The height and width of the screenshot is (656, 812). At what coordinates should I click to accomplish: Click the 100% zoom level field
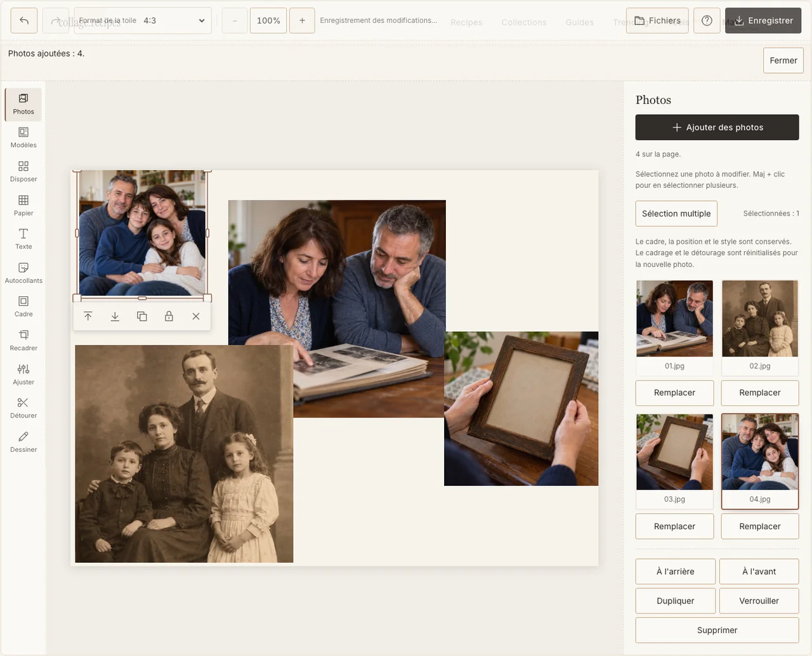coord(268,20)
